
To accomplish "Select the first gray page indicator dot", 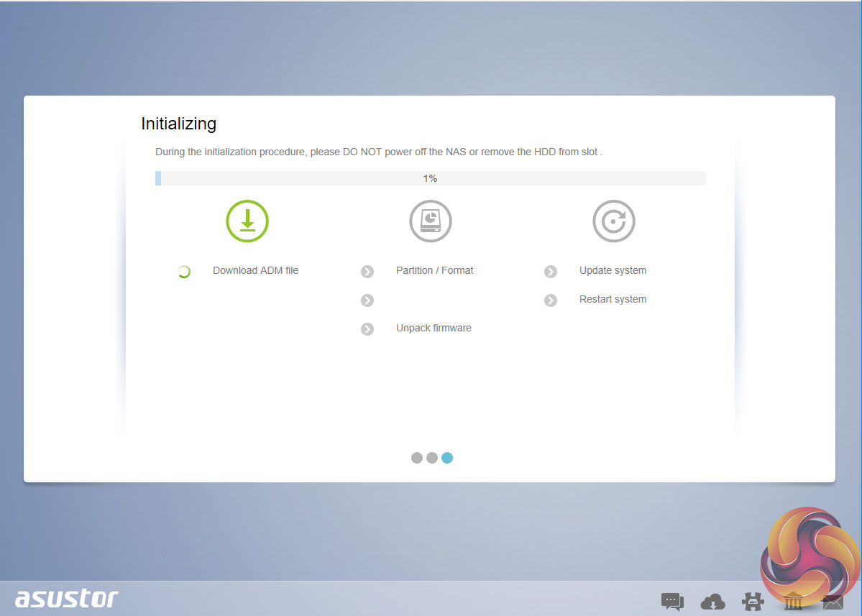I will point(417,458).
